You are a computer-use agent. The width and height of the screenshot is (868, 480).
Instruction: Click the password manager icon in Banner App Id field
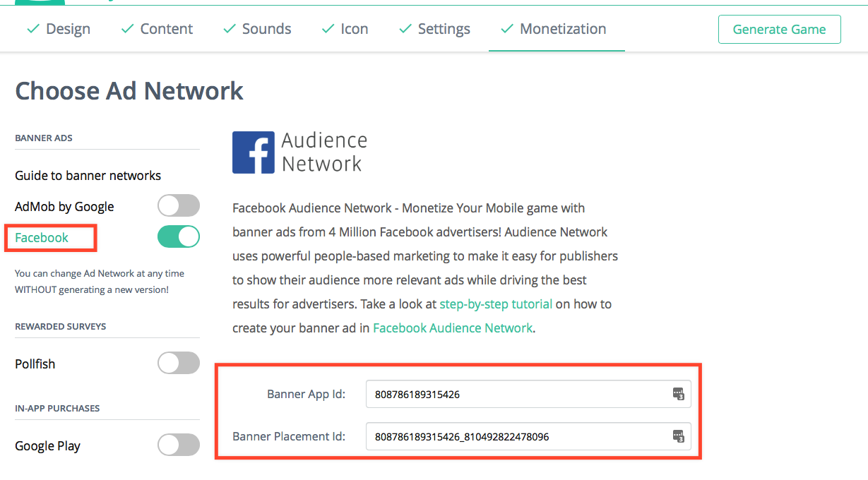[x=678, y=394]
